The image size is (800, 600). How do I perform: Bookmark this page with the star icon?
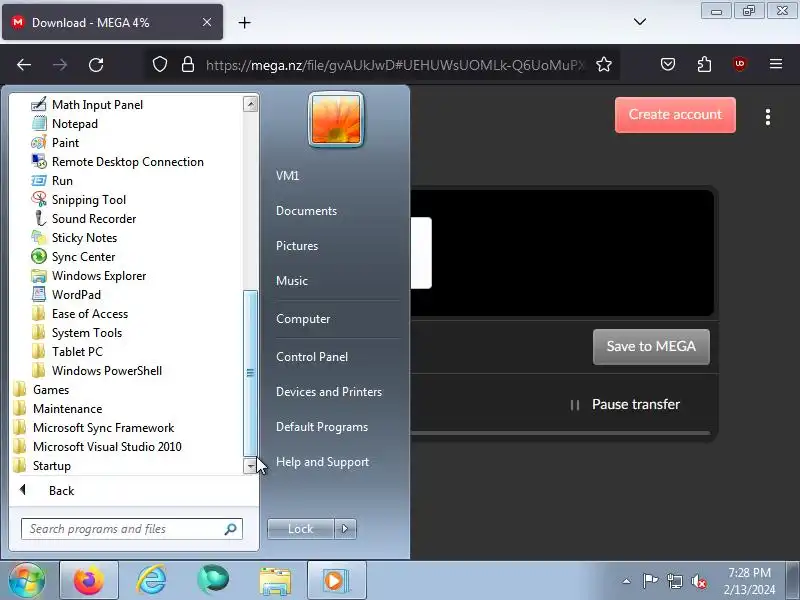604,64
